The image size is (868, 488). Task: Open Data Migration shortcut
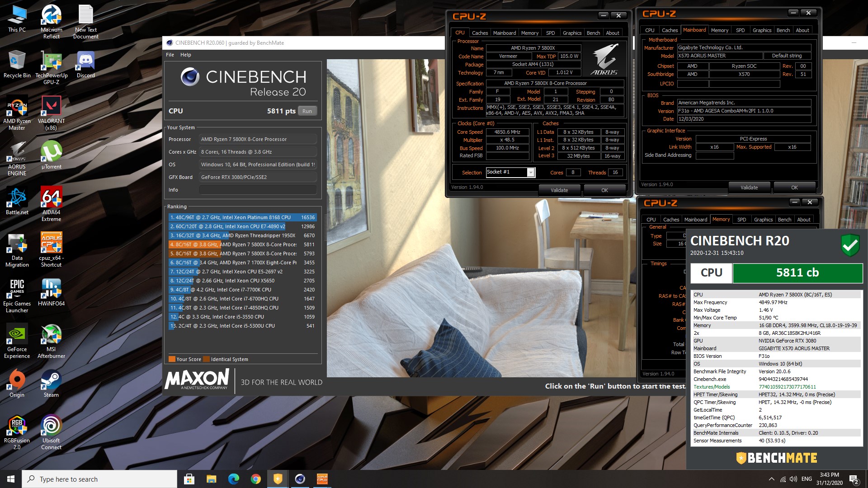[x=17, y=250]
